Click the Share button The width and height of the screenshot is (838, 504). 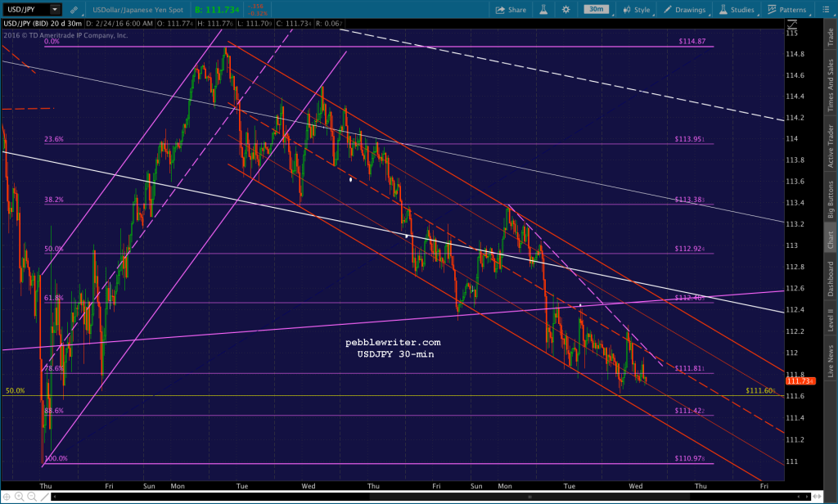(x=511, y=10)
